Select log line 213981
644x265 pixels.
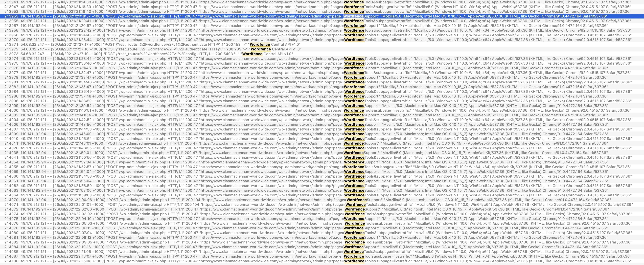(322, 82)
